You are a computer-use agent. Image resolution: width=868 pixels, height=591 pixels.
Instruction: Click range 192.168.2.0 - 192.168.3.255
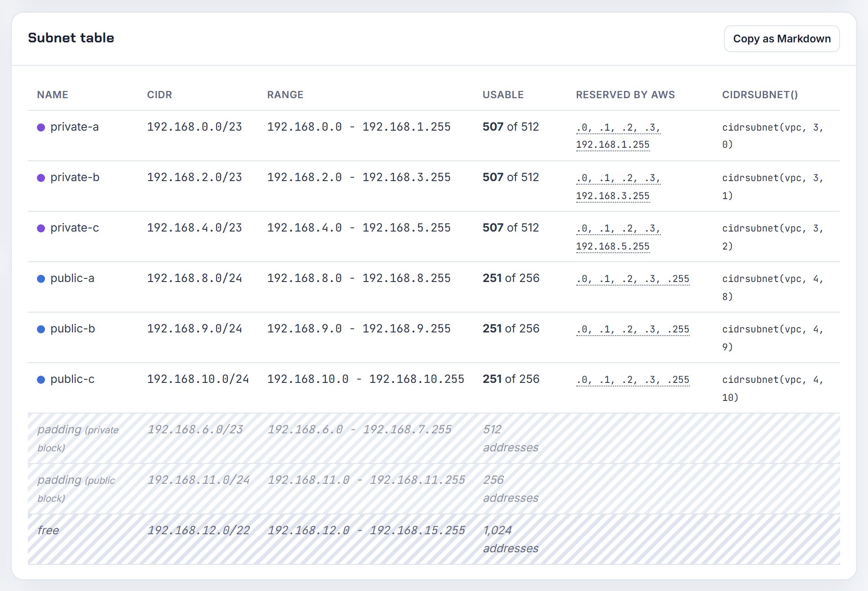coord(359,177)
